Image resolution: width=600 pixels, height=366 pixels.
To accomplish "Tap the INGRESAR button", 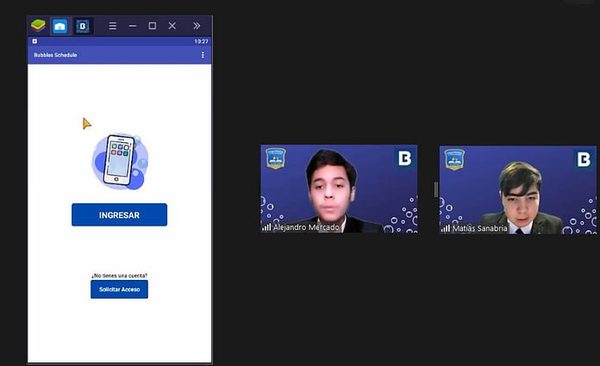I will (119, 215).
